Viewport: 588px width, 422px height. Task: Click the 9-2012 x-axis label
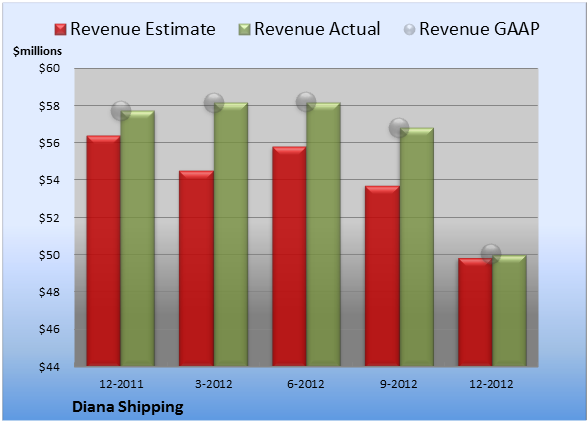[x=399, y=384]
